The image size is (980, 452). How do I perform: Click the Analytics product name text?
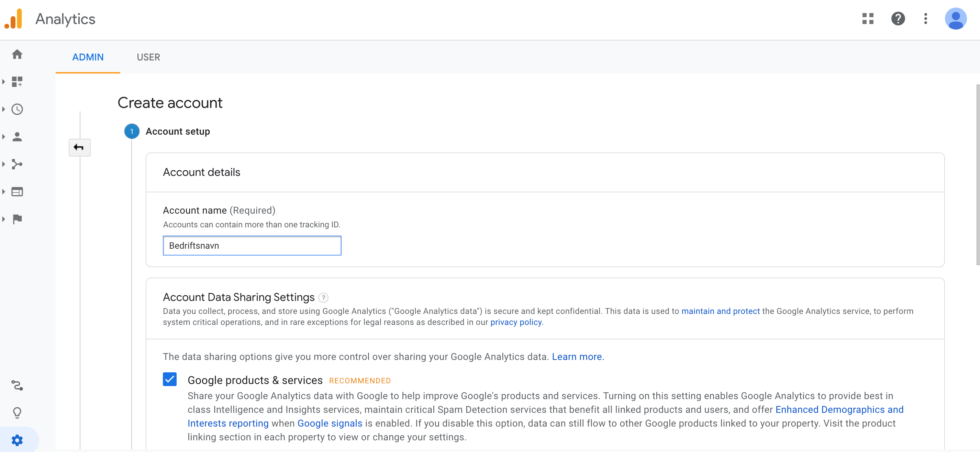(65, 19)
